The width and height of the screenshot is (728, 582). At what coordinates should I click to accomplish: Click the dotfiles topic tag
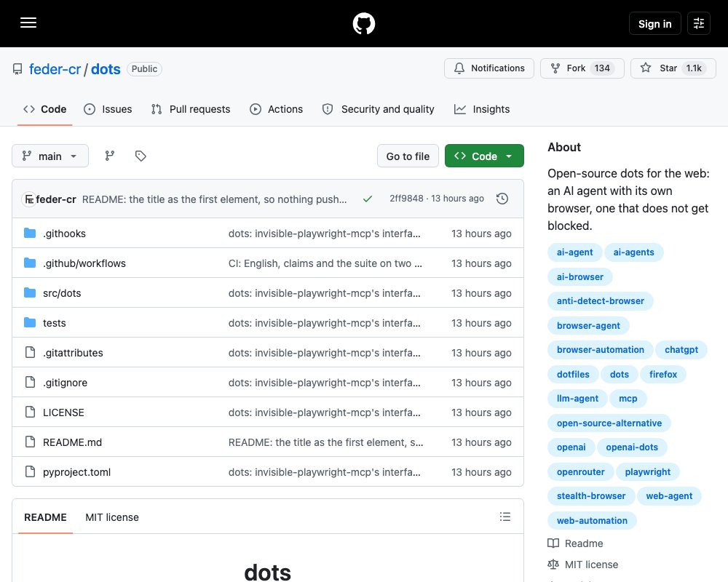click(x=573, y=374)
